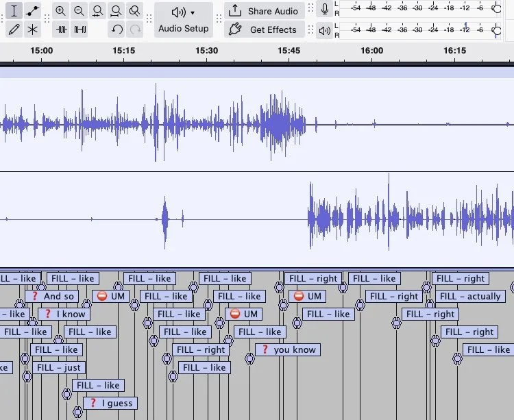This screenshot has width=514, height=420.
Task: Click the 15:15 mark on the timeline
Action: [x=123, y=51]
